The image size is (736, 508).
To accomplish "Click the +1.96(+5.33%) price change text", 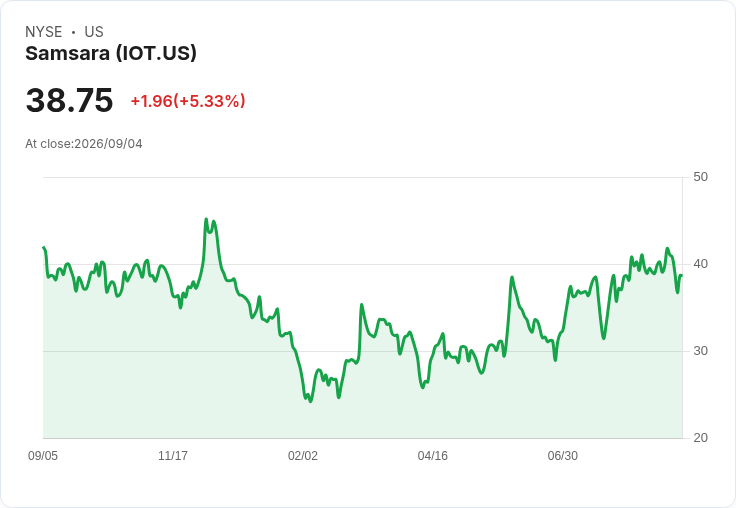I will [x=188, y=101].
